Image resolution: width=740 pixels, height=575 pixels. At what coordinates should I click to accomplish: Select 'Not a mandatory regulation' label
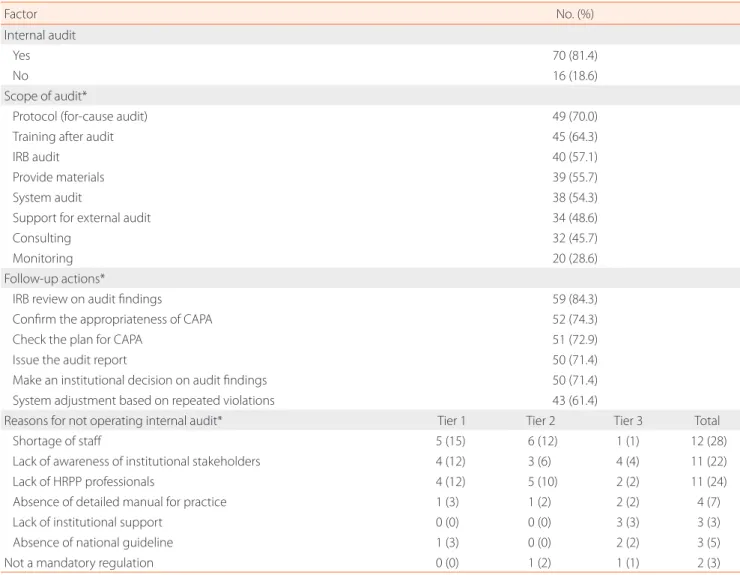pos(79,563)
